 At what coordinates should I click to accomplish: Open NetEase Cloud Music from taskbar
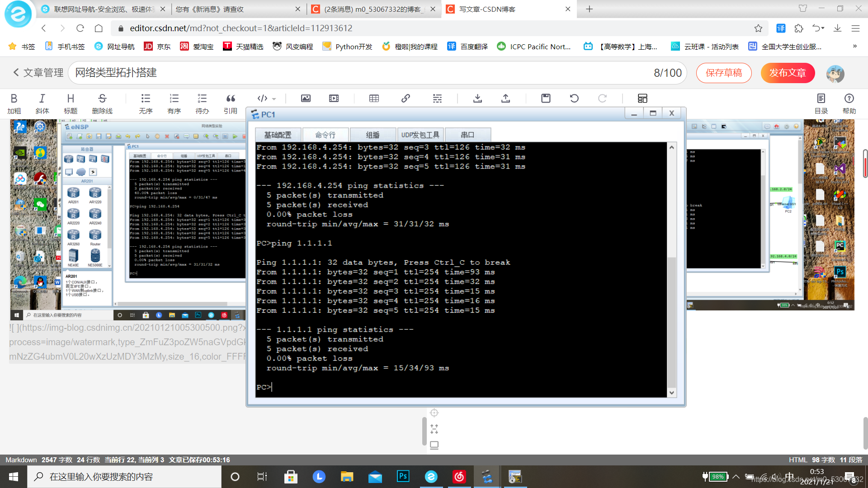pos(459,477)
